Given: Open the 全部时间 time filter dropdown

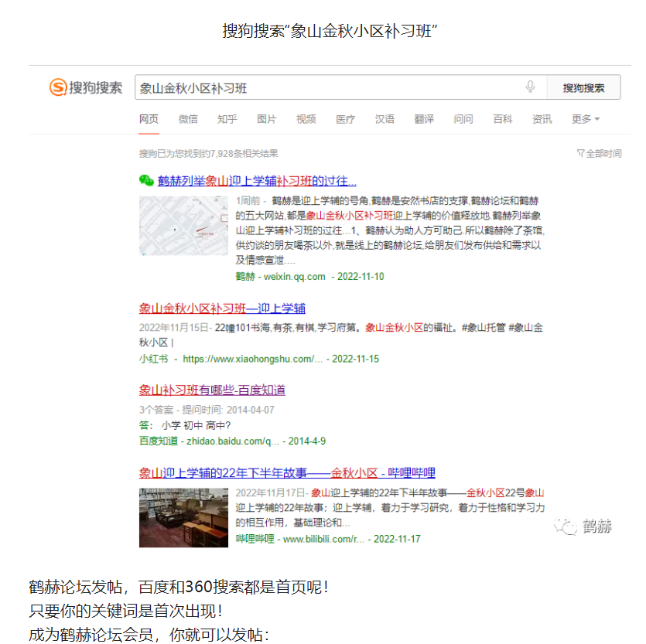Looking at the screenshot, I should point(603,154).
